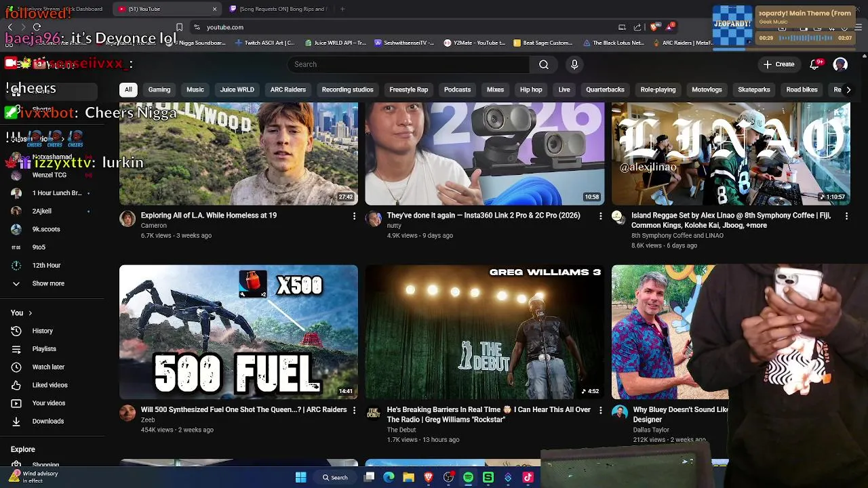The width and height of the screenshot is (868, 488).
Task: Select the Recording studios chip
Action: click(347, 89)
